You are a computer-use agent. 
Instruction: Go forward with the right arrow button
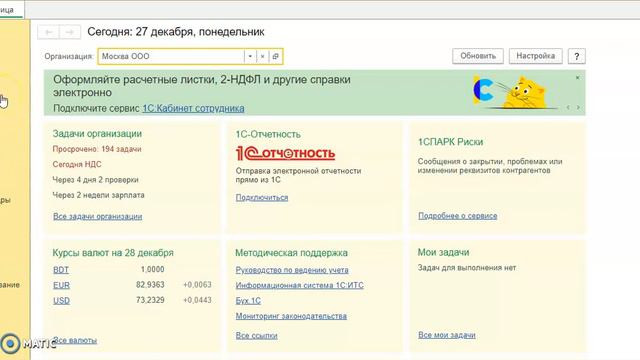70,32
